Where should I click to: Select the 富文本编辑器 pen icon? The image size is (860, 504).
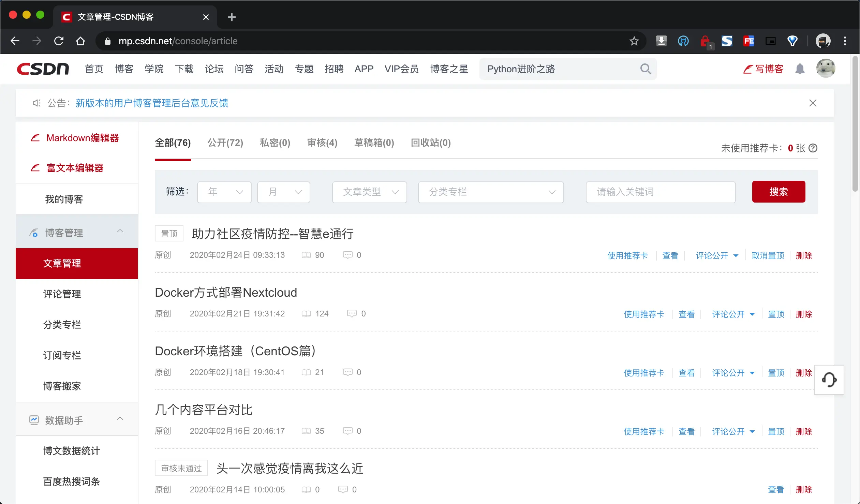point(35,167)
